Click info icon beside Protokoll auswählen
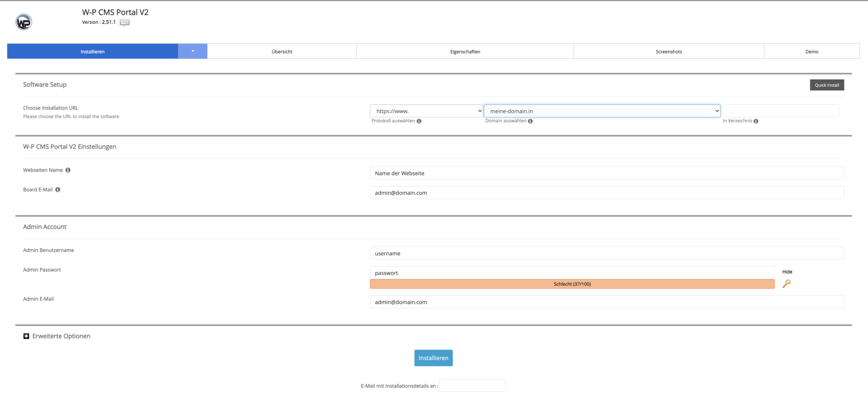The width and height of the screenshot is (868, 408). tap(419, 121)
